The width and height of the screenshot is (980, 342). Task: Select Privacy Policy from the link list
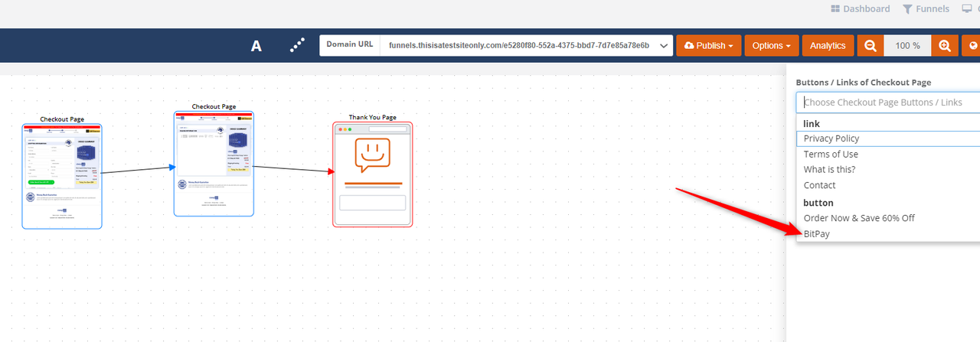click(x=831, y=138)
